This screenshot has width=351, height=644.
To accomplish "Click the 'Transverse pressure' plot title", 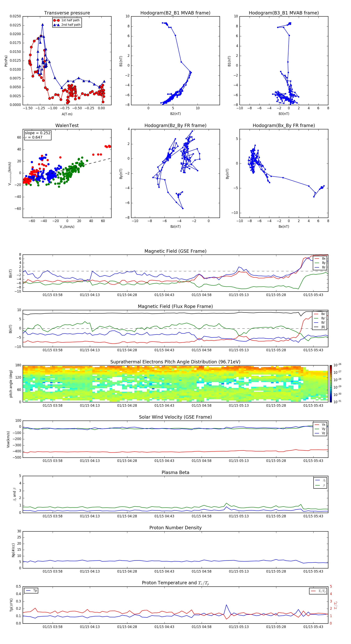I will 67,13.
